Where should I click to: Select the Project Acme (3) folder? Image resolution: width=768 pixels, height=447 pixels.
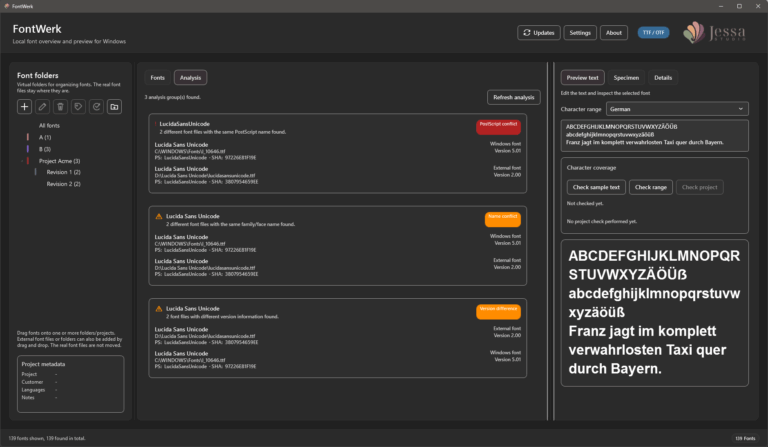click(59, 161)
